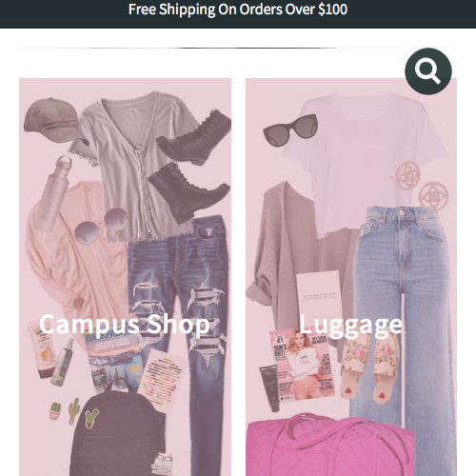
Task: Select the gray baseball cap in Campus Shop
Action: [x=54, y=120]
